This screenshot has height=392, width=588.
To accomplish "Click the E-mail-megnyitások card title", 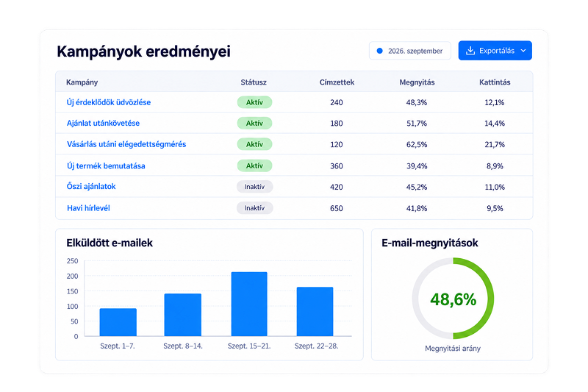I will pyautogui.click(x=430, y=243).
